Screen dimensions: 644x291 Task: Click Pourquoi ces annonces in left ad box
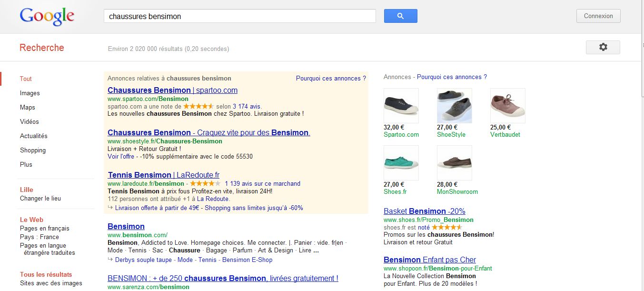pos(331,79)
